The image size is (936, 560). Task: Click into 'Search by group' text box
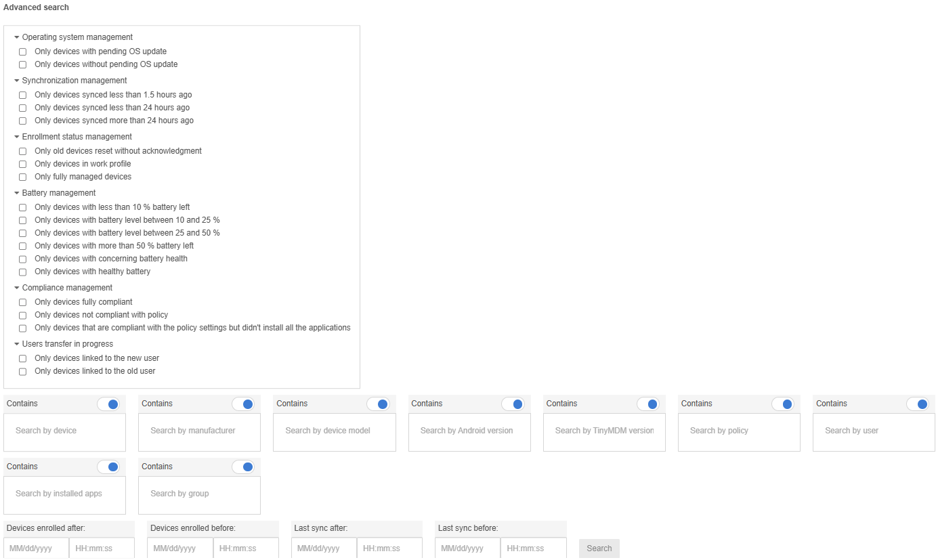(x=199, y=494)
